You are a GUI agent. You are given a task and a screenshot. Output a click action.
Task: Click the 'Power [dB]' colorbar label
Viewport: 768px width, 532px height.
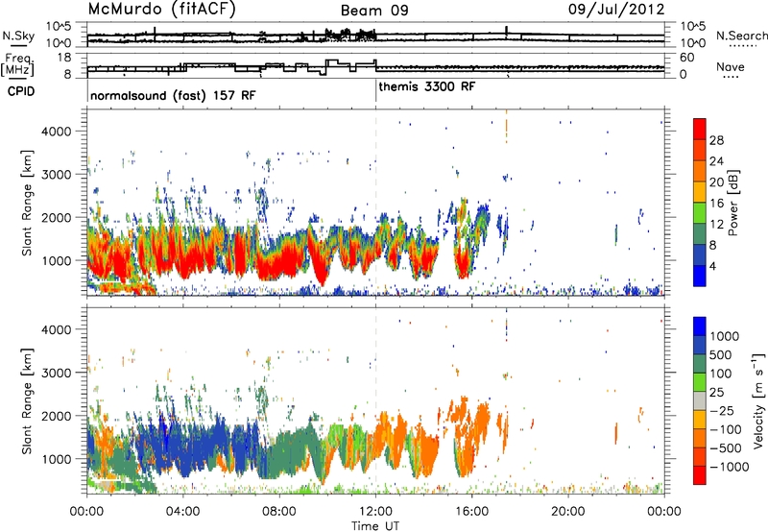click(732, 203)
